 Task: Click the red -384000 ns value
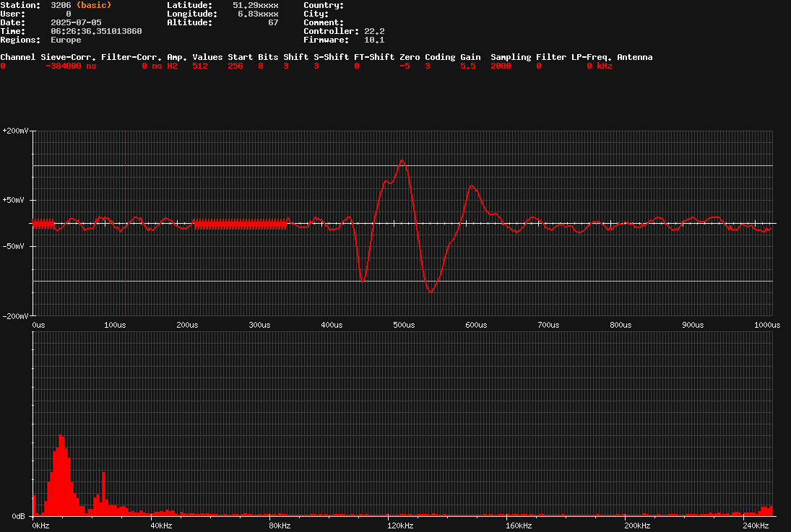[70, 66]
